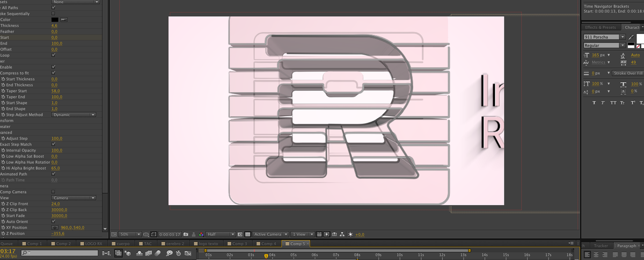
Task: Click the Character panel eyedropper
Action: coord(631,36)
